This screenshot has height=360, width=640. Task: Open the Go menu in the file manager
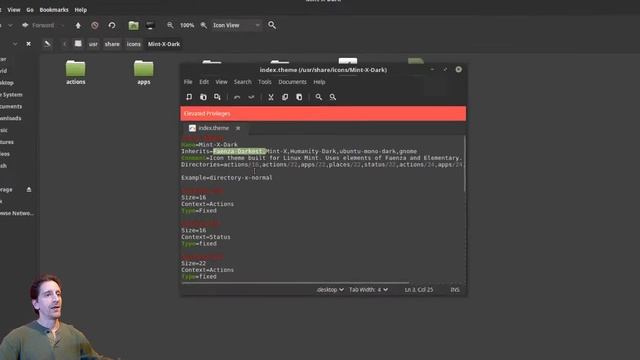tap(30, 10)
